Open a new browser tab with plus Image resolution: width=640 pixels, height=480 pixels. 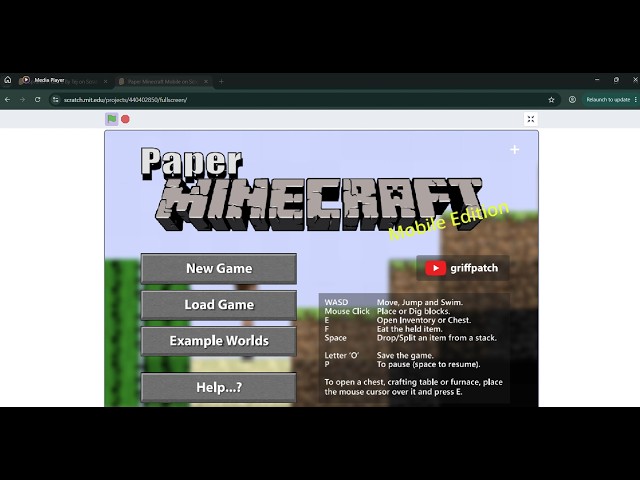(x=221, y=82)
